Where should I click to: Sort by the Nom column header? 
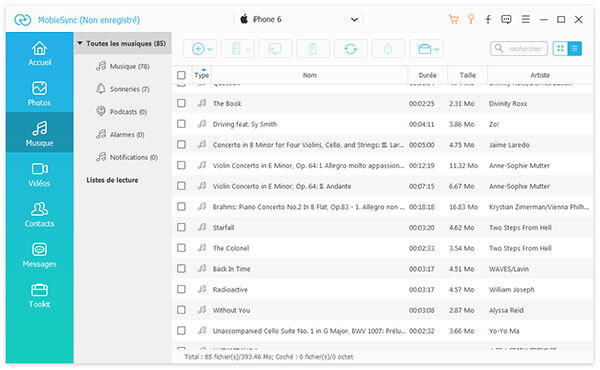tap(310, 75)
